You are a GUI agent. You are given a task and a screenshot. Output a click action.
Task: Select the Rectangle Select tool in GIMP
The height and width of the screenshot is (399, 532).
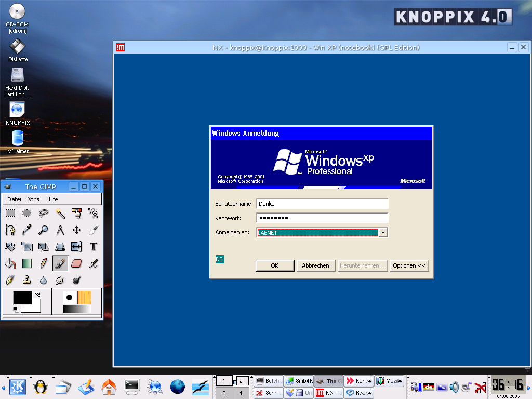pos(10,213)
